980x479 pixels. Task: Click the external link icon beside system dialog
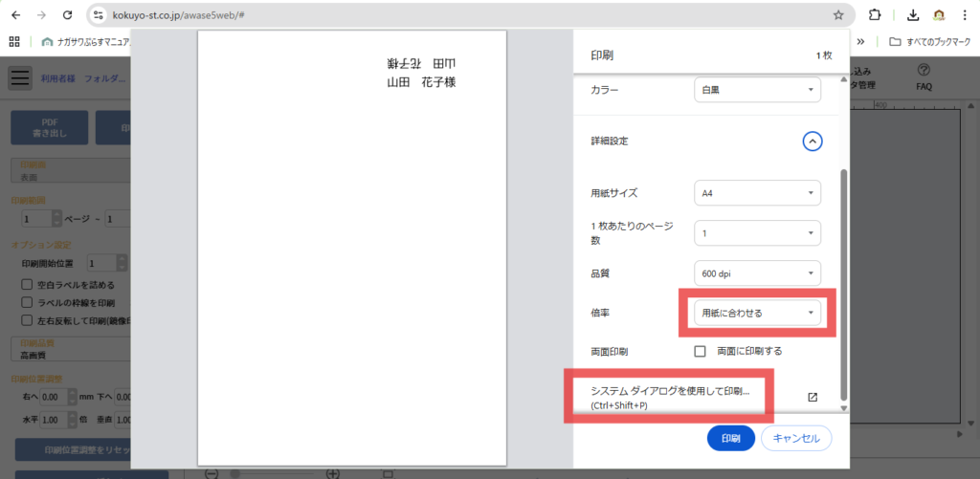point(813,398)
